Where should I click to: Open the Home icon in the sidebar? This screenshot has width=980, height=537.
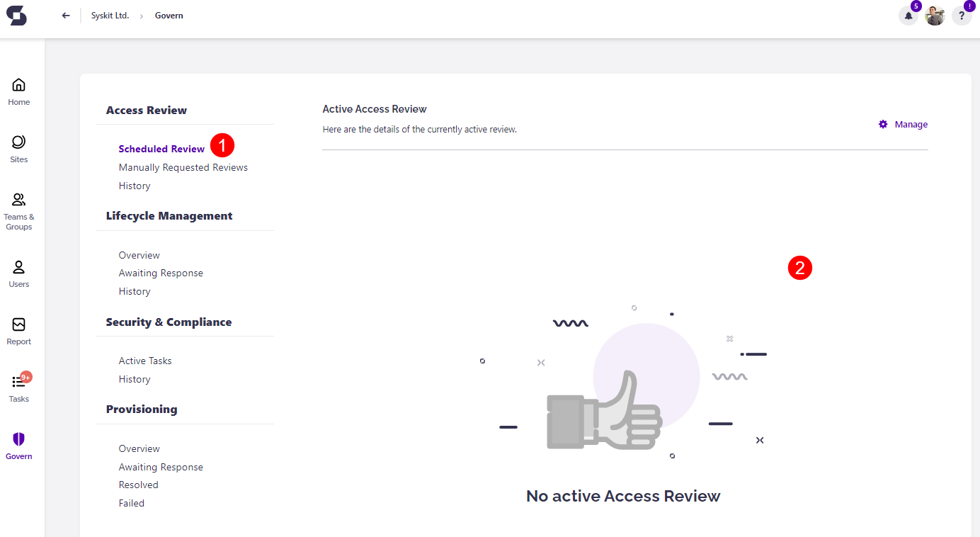click(18, 90)
